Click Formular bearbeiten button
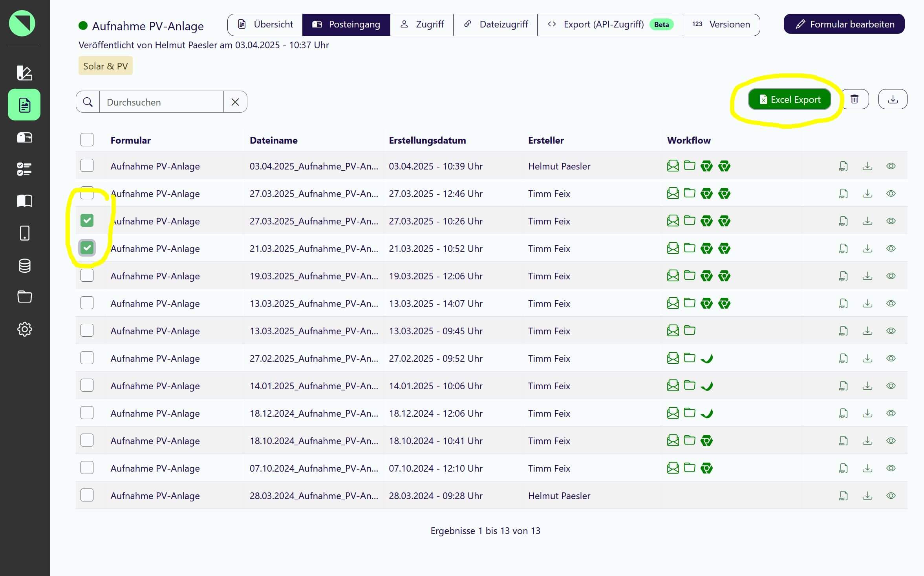The width and height of the screenshot is (924, 576). 844,24
